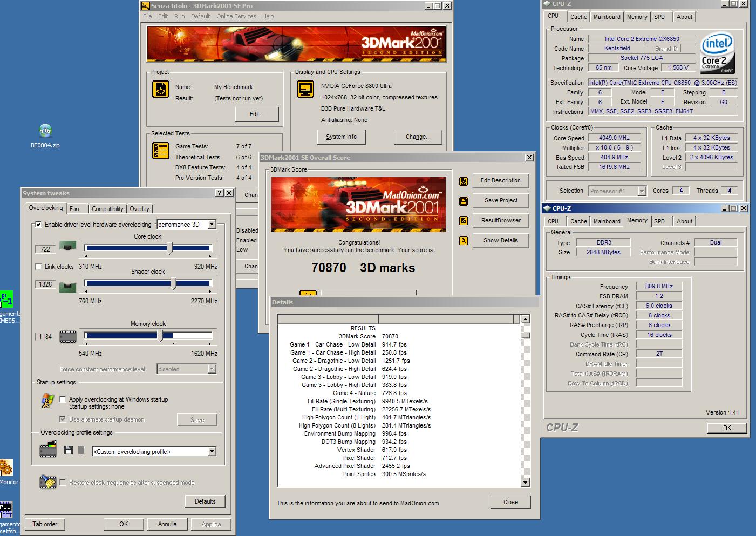Click the magnifier icon beside Show Details

click(x=464, y=241)
